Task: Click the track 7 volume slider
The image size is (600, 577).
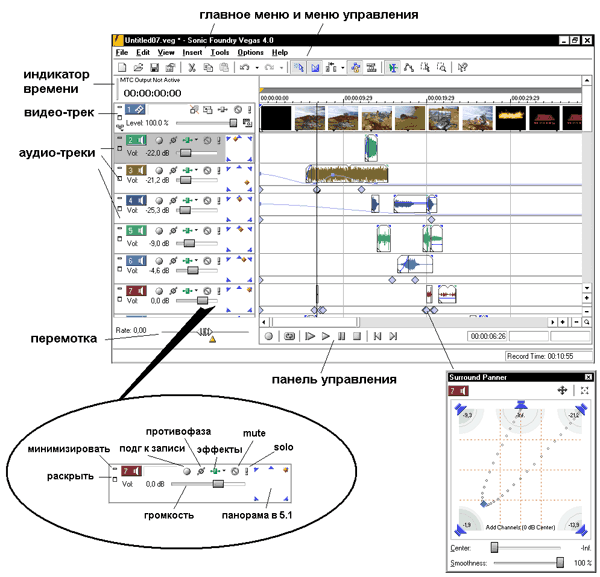Action: click(x=203, y=299)
